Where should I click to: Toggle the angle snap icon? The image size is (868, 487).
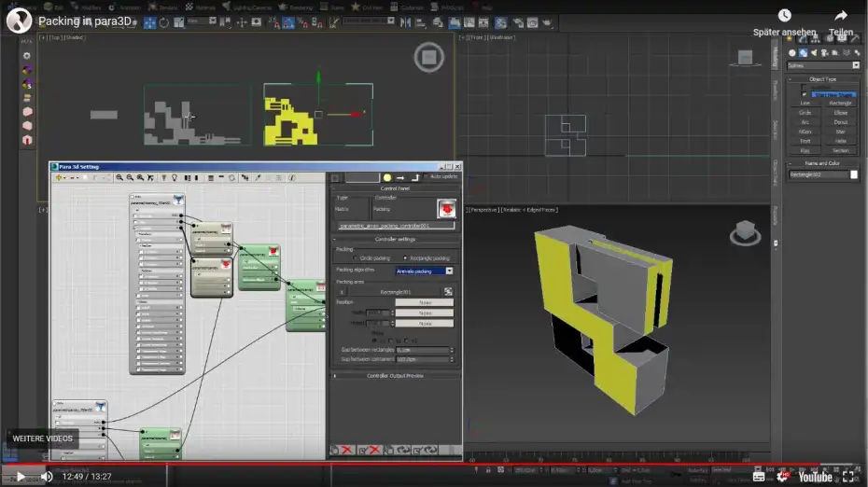coord(288,22)
